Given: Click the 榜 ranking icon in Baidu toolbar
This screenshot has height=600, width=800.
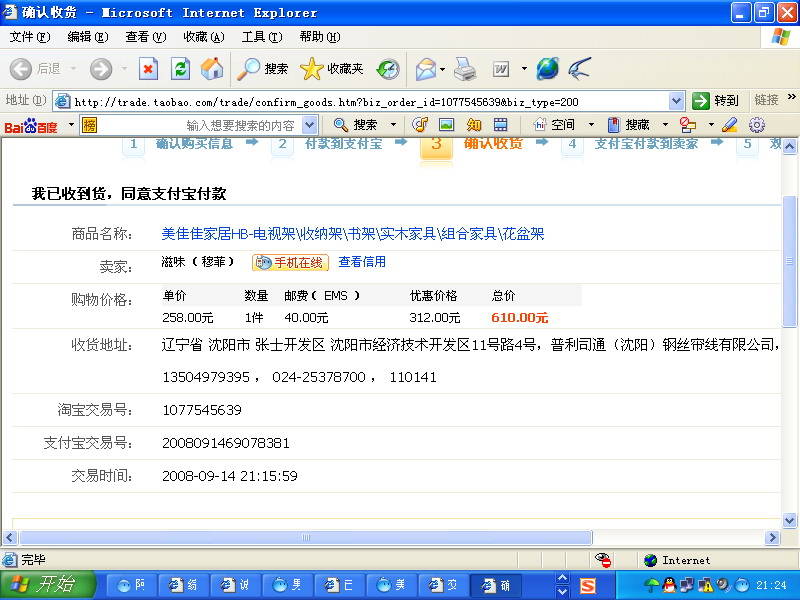Looking at the screenshot, I should [x=89, y=125].
